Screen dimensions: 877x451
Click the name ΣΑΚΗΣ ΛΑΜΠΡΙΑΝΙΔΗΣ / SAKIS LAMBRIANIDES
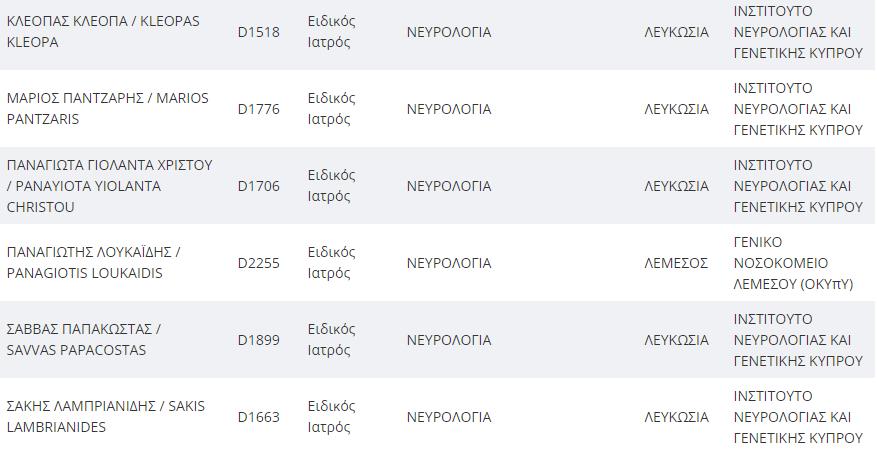click(106, 416)
